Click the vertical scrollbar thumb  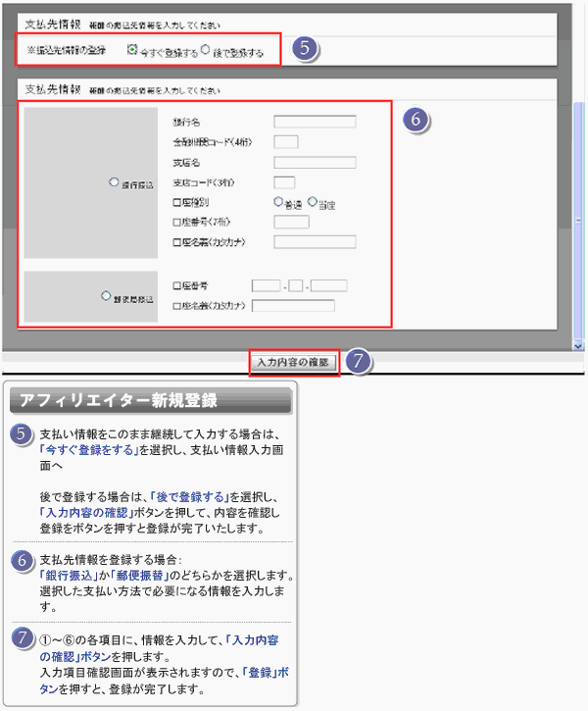578,221
